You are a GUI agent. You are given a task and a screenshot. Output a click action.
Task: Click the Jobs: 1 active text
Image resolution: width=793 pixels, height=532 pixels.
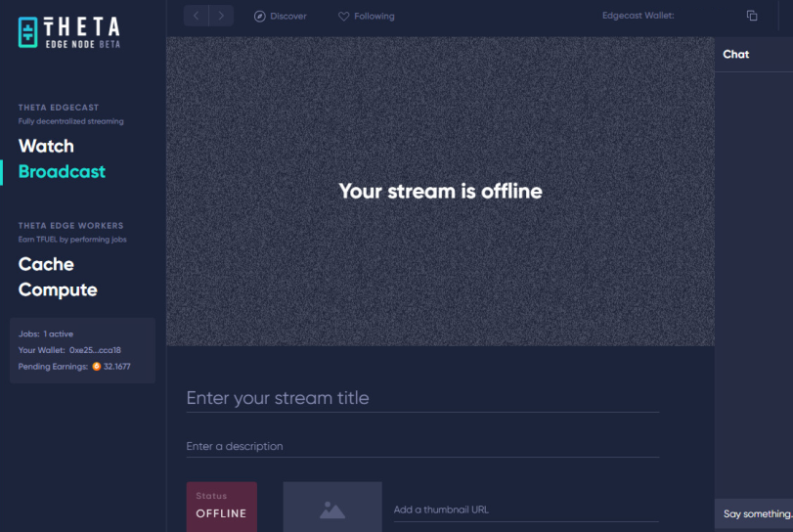coord(46,333)
